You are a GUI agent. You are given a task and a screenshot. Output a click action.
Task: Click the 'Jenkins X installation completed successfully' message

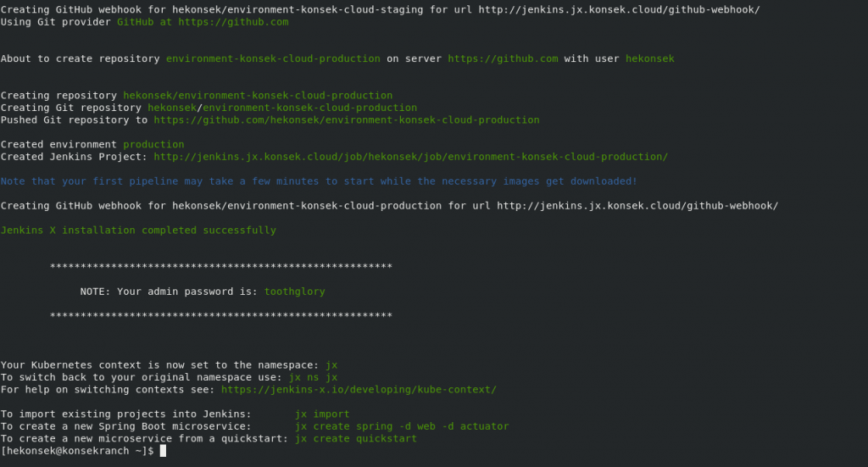pos(138,231)
